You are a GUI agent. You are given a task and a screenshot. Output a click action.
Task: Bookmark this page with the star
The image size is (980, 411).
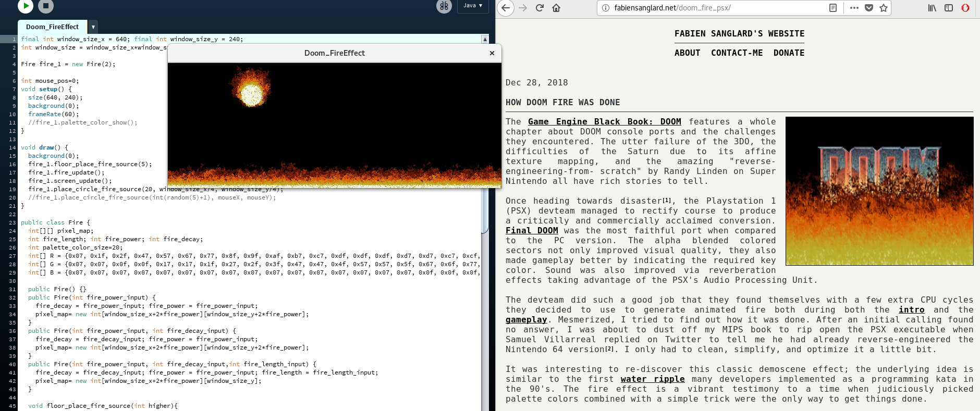(x=884, y=8)
